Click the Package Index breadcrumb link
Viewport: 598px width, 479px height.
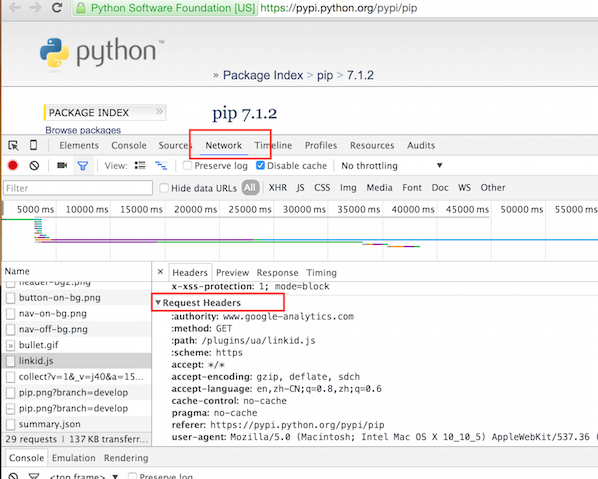263,75
